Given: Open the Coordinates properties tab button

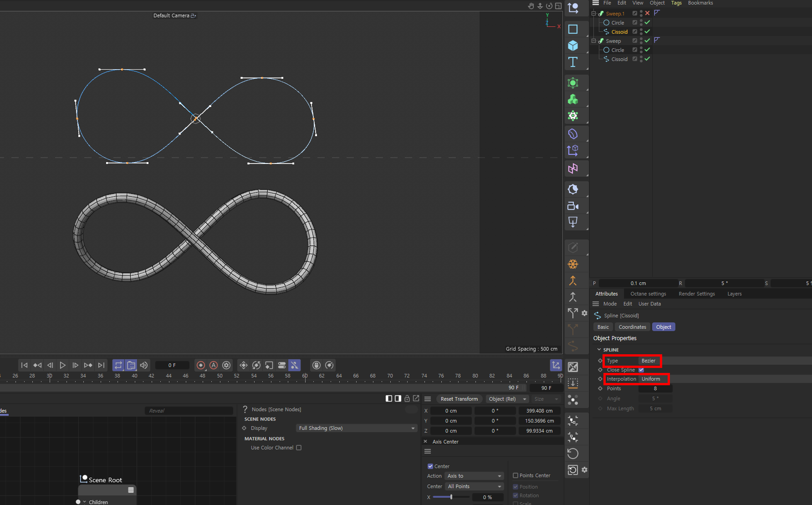Looking at the screenshot, I should (x=632, y=327).
